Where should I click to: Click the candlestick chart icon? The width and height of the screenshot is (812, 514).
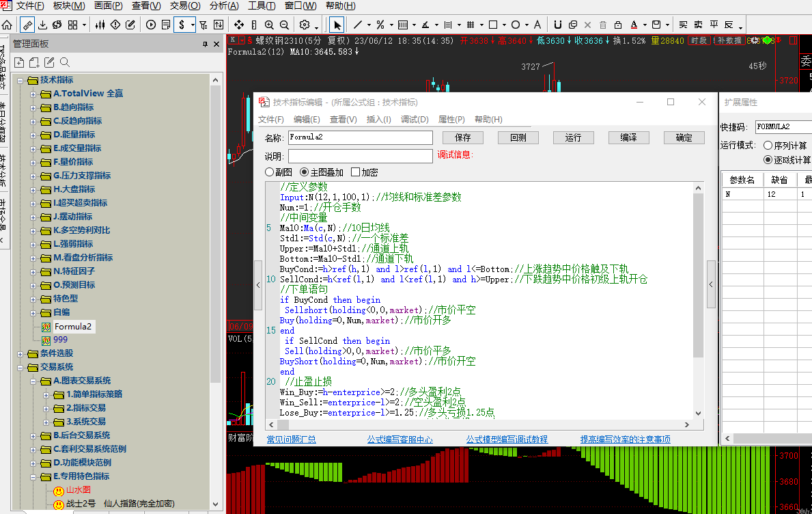point(100,25)
